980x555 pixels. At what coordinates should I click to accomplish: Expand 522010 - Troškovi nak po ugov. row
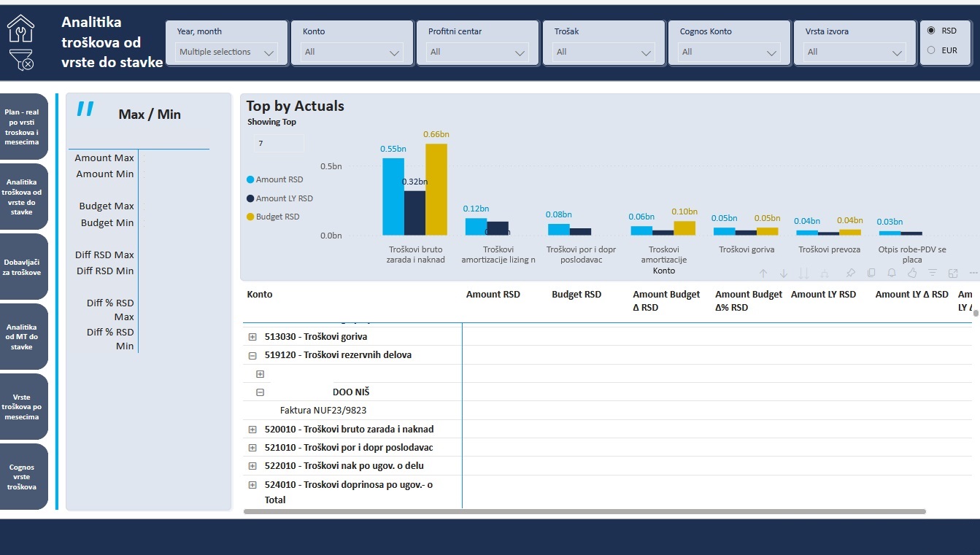coord(252,466)
